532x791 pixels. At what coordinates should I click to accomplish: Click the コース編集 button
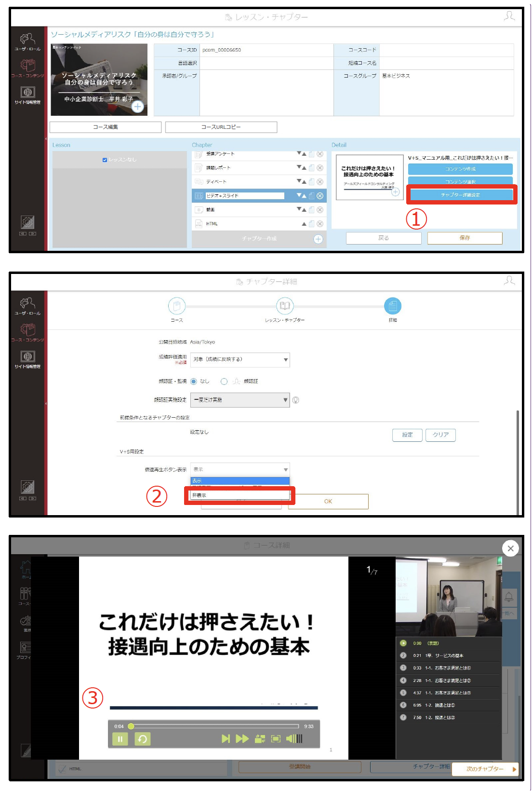[x=106, y=127]
